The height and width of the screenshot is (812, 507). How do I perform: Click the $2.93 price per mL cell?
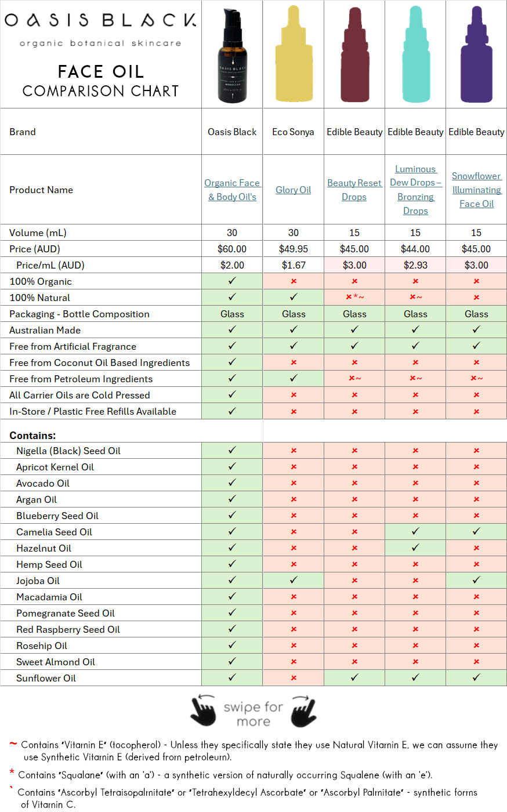coord(415,265)
